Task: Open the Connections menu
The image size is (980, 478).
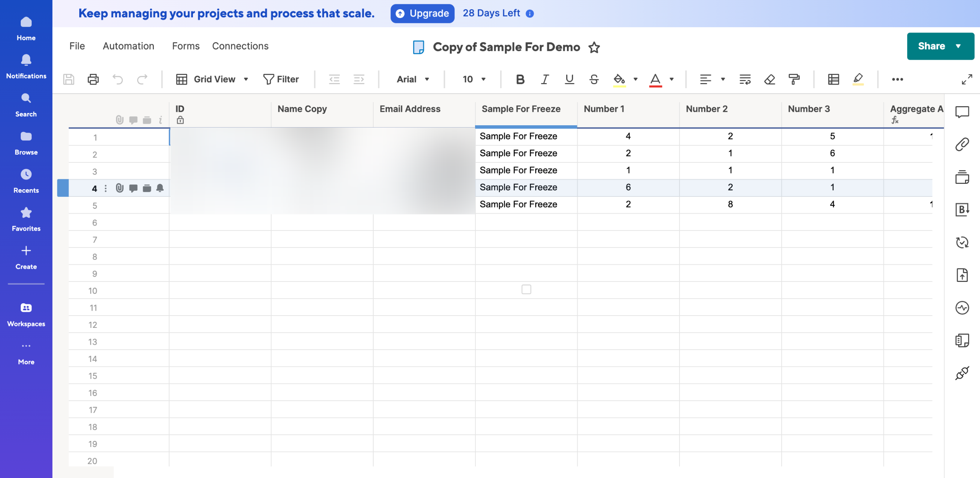Action: click(240, 46)
